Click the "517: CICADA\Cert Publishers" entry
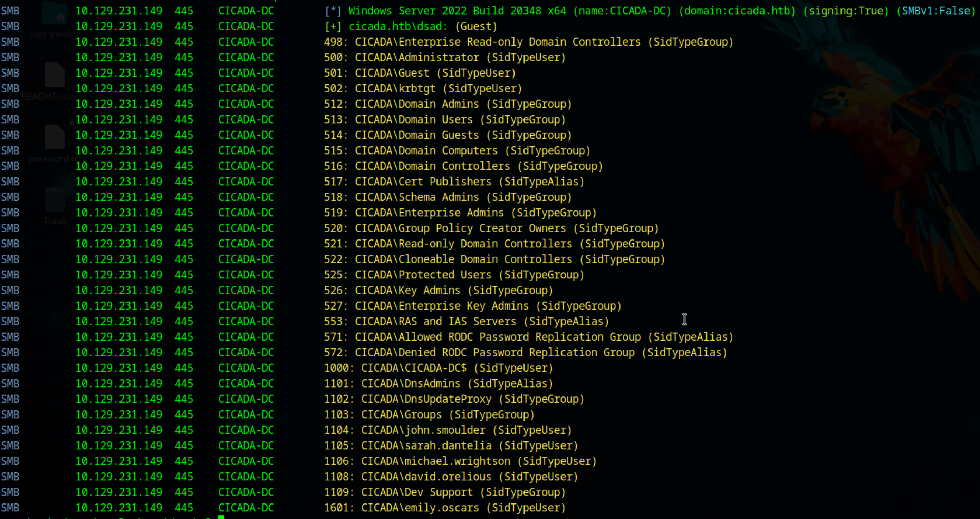The height and width of the screenshot is (519, 980). click(x=454, y=182)
